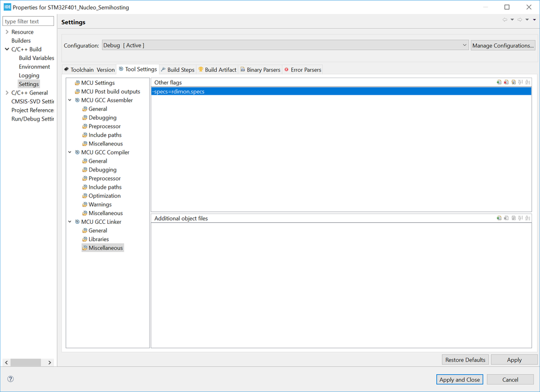This screenshot has width=540, height=392.
Task: Click Move Down icon in Other flags toolbar
Action: click(x=528, y=83)
